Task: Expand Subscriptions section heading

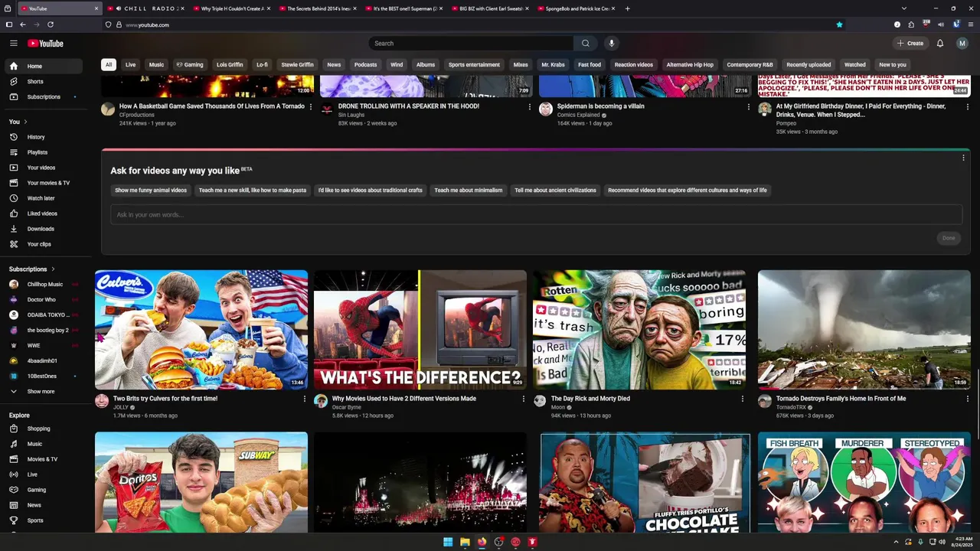Action: click(32, 269)
